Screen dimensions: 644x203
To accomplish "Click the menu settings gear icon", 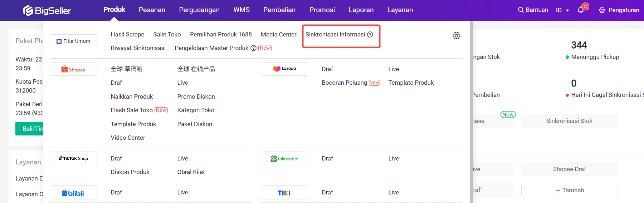I will [x=456, y=36].
